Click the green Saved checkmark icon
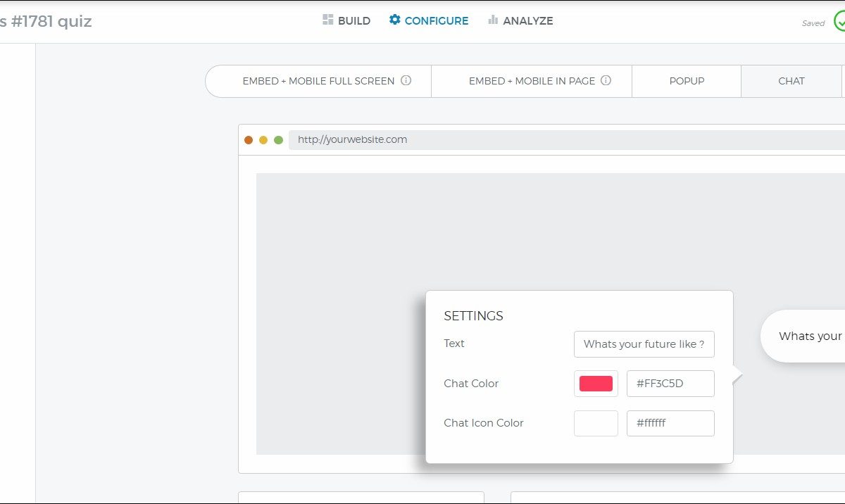The image size is (845, 504). (x=839, y=22)
